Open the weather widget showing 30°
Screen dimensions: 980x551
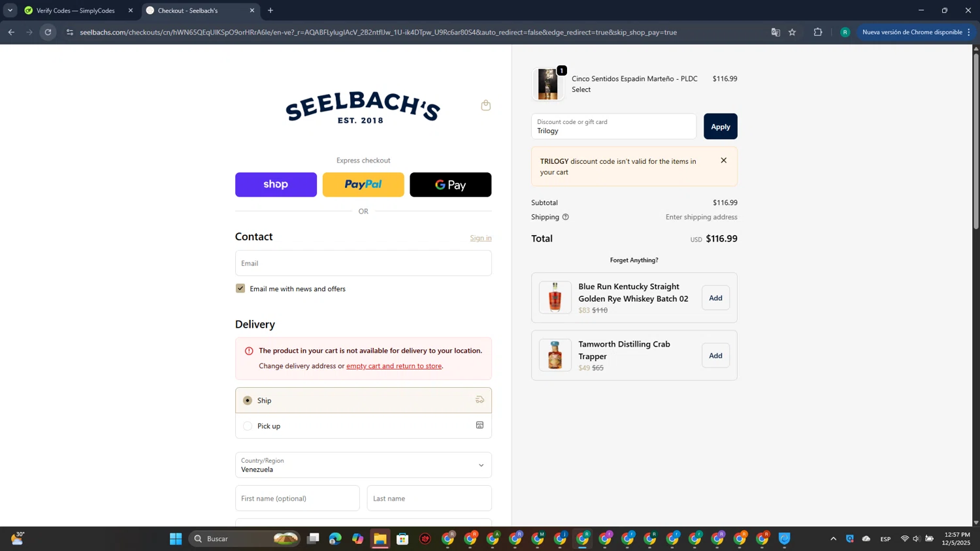pos(18,538)
